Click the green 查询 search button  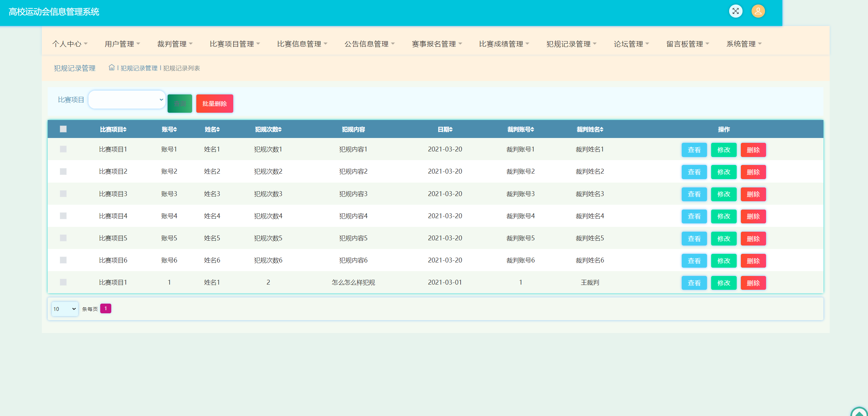pos(180,103)
